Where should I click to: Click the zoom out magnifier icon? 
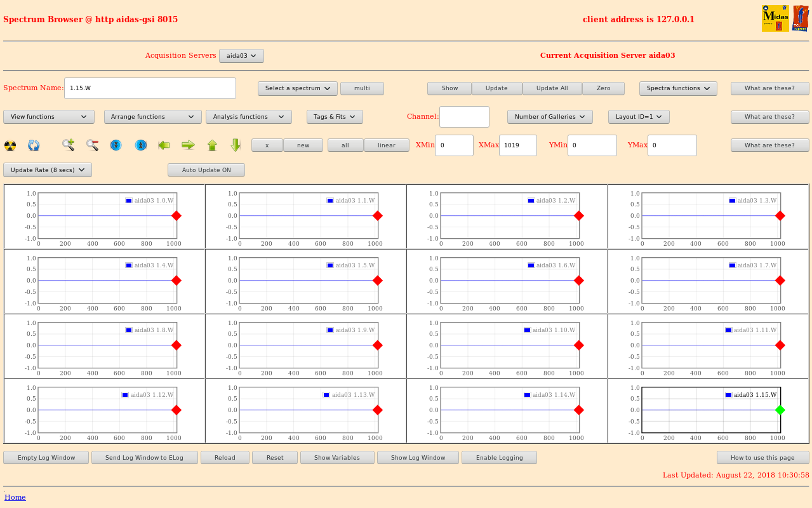pyautogui.click(x=92, y=145)
